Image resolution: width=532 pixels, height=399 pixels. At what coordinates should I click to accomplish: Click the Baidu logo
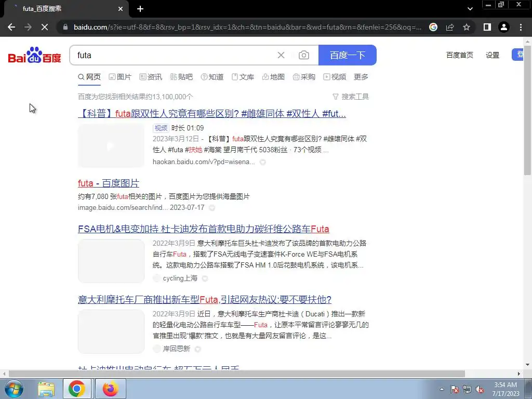[34, 55]
